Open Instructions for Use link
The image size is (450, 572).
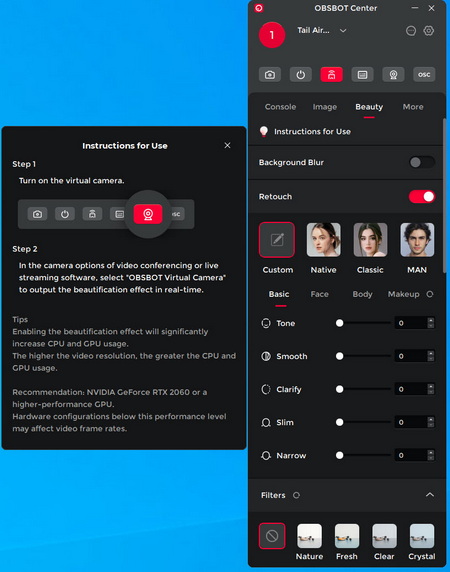(312, 132)
